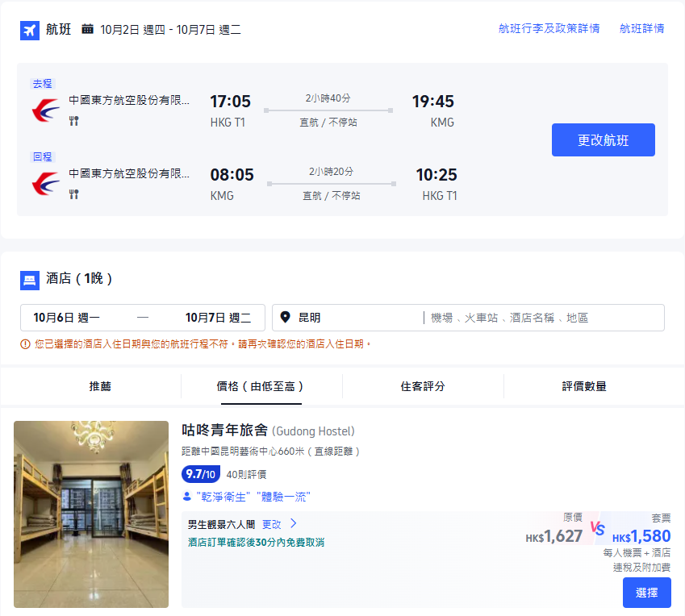685x616 pixels.
Task: Click flight dates 10月2日 週四 - 10月7日 週二
Action: [170, 30]
